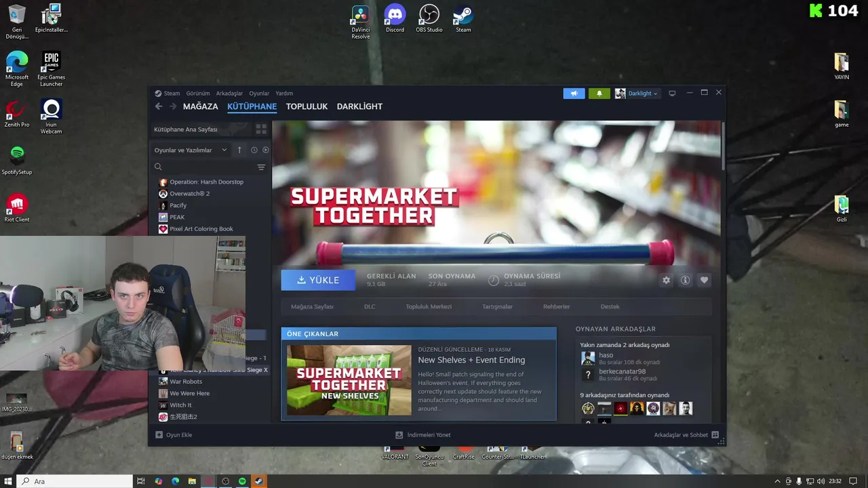Open the Oyunlar menu
The image size is (868, 488).
coord(259,94)
